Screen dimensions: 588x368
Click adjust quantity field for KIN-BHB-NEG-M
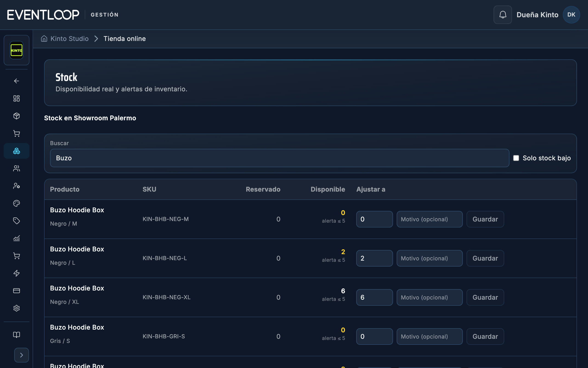pos(374,219)
